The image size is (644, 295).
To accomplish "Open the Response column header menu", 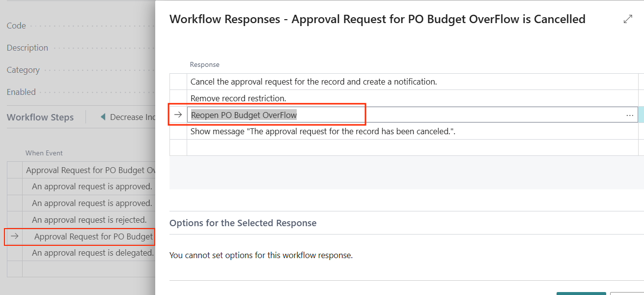I will pyautogui.click(x=205, y=64).
